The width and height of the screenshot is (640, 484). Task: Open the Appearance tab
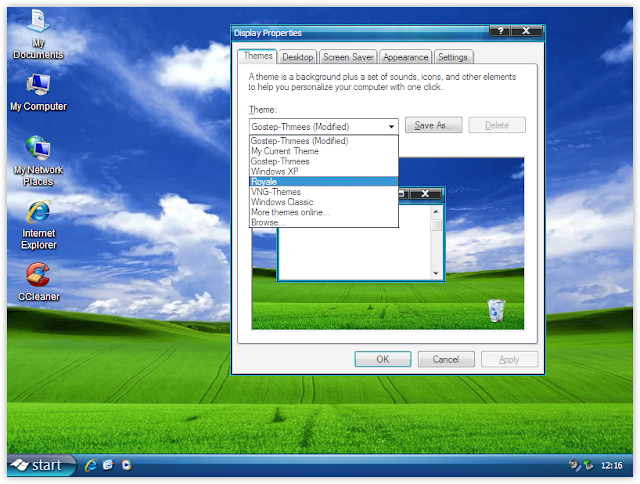pos(405,57)
